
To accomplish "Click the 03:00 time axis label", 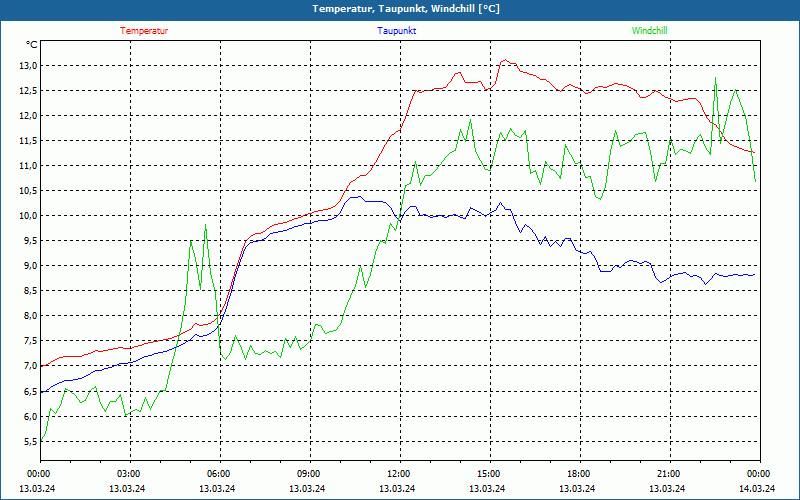I will point(130,474).
